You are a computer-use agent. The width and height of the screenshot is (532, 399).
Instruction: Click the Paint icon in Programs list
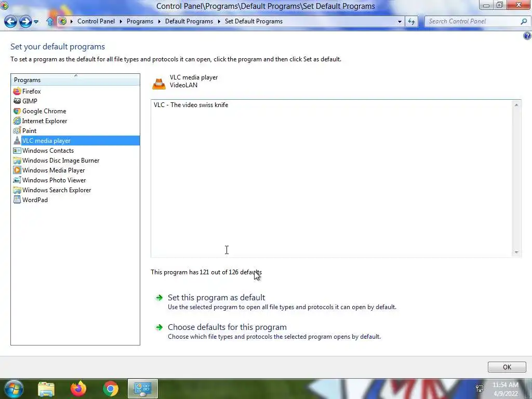(17, 130)
